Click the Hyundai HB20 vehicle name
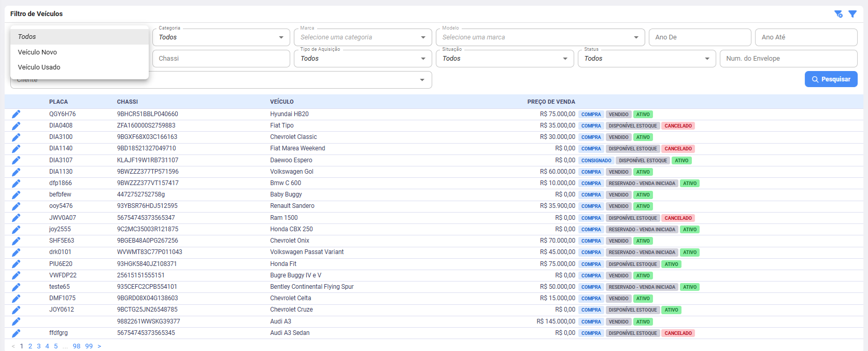Image resolution: width=868 pixels, height=351 pixels. pos(289,114)
